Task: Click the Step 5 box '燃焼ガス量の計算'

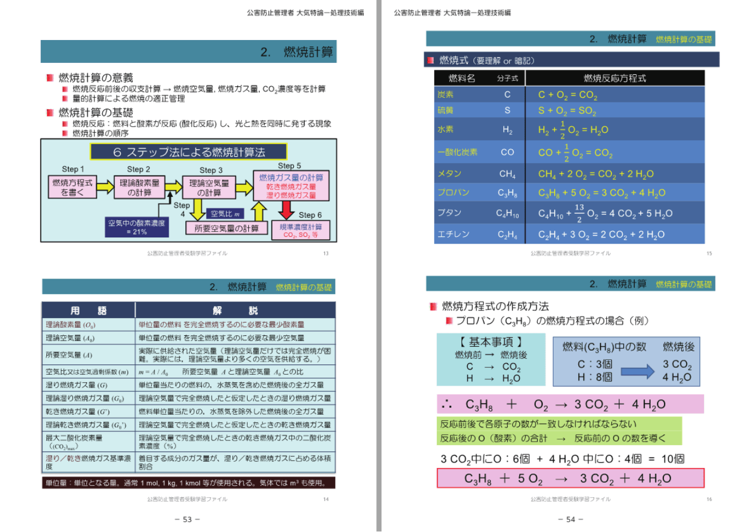Action: click(291, 185)
